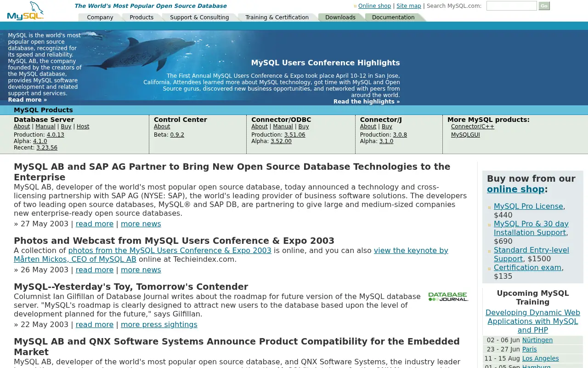Open the Products navigation tab
Viewport: 588px width, 368px height.
(141, 17)
